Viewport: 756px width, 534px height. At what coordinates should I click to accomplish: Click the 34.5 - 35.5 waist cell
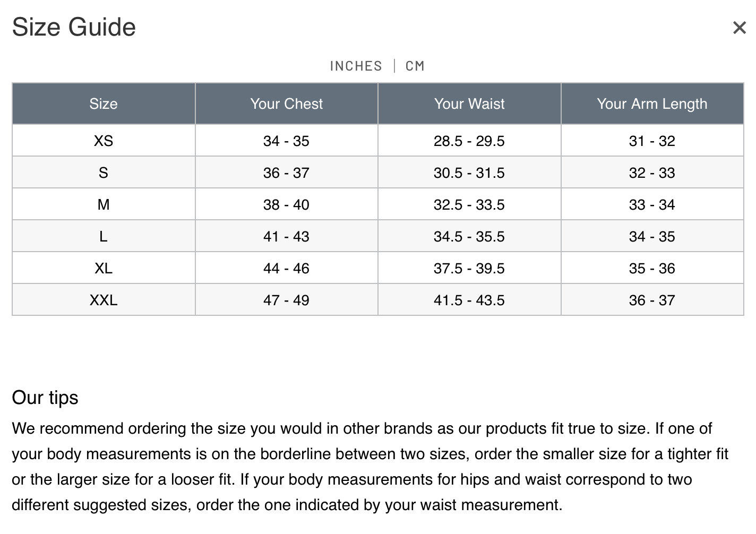[469, 236]
